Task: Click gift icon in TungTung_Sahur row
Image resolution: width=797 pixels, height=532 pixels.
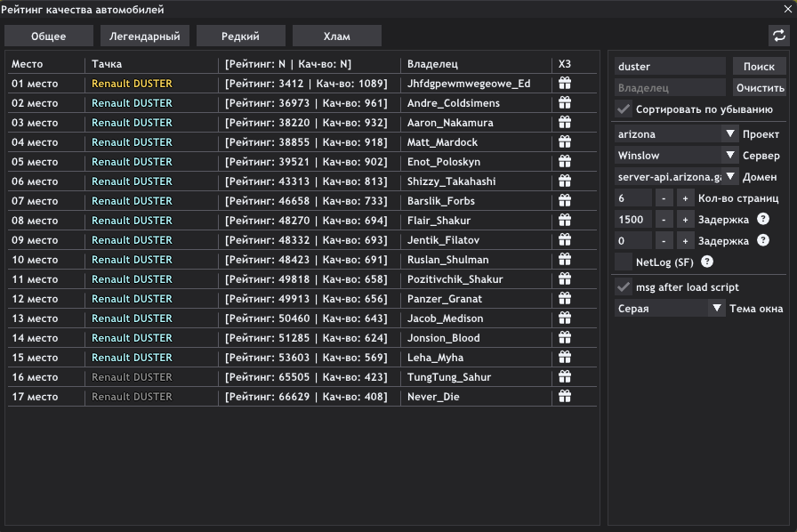Action: click(x=565, y=377)
